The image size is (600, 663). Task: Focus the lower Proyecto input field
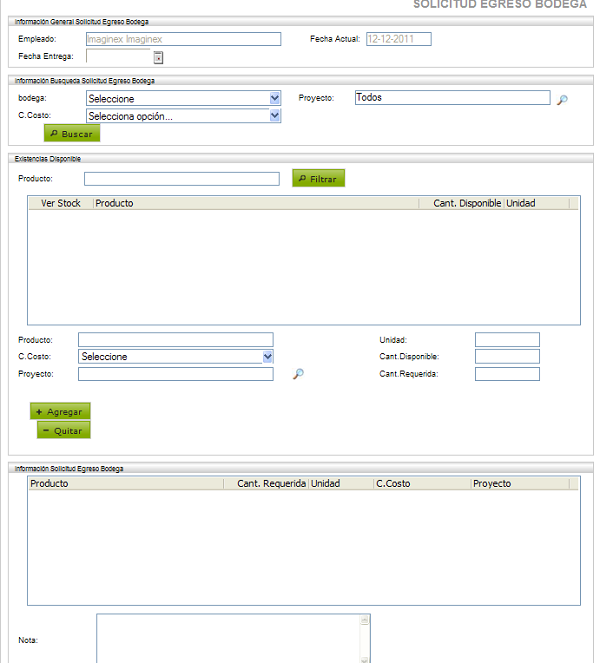tap(176, 374)
